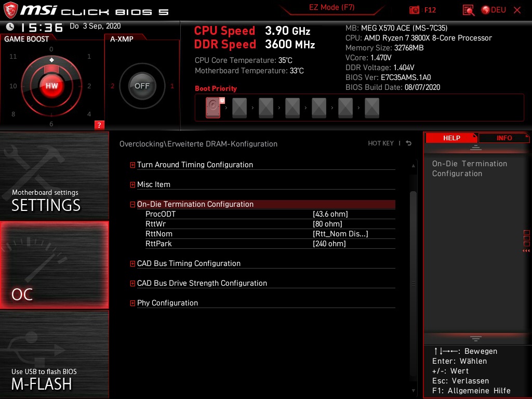The image size is (532, 399).
Task: Open the ProcODT 43.6 ohm value dropdown
Action: (x=330, y=214)
